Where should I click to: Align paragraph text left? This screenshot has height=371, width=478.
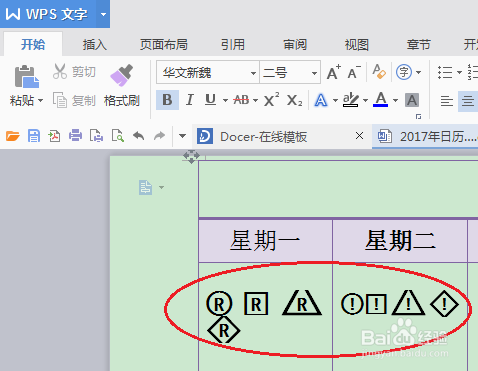point(447,100)
